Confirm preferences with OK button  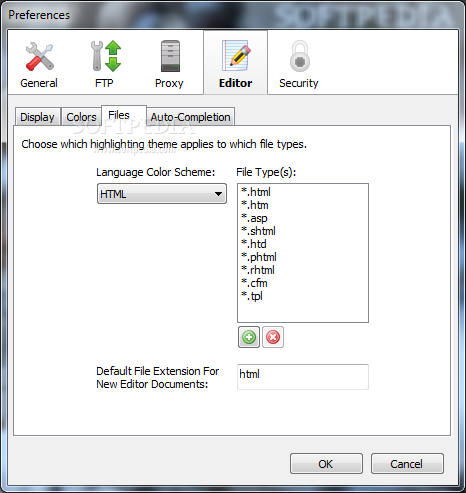pyautogui.click(x=326, y=464)
